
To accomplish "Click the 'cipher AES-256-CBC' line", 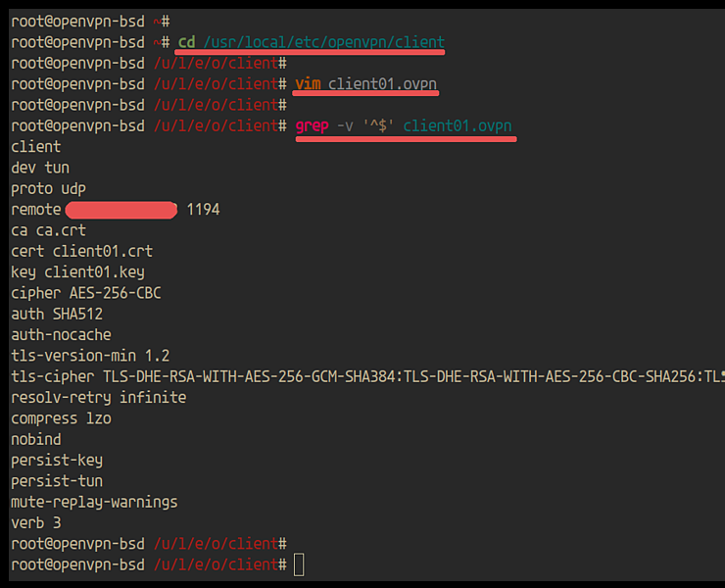I will point(86,293).
